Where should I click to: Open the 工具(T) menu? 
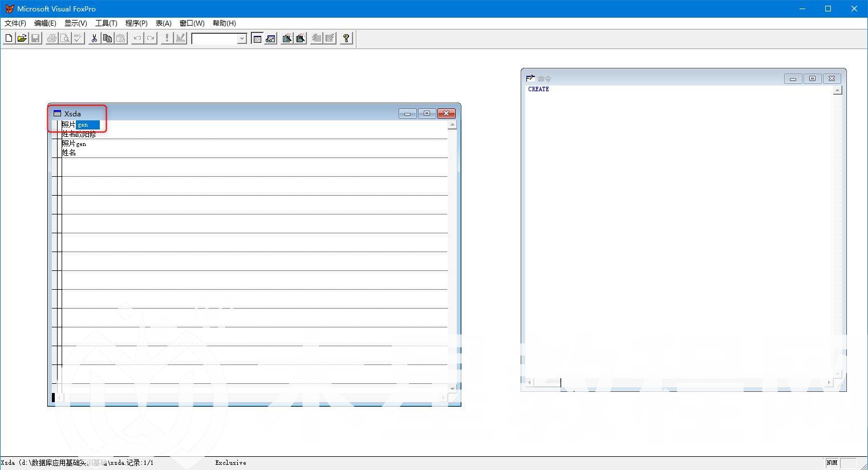click(106, 23)
